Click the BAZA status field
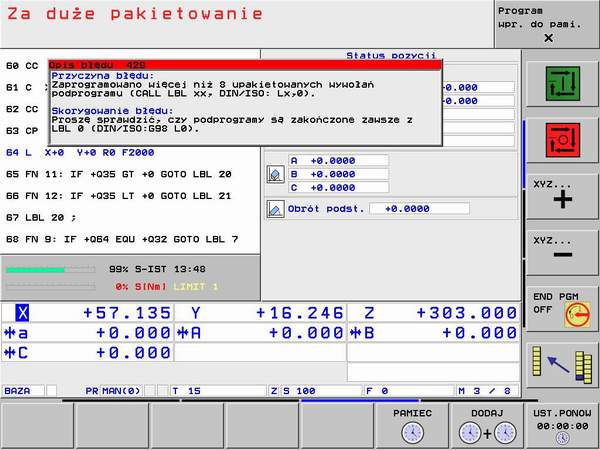Screen dimensions: 600x450 [x=23, y=391]
